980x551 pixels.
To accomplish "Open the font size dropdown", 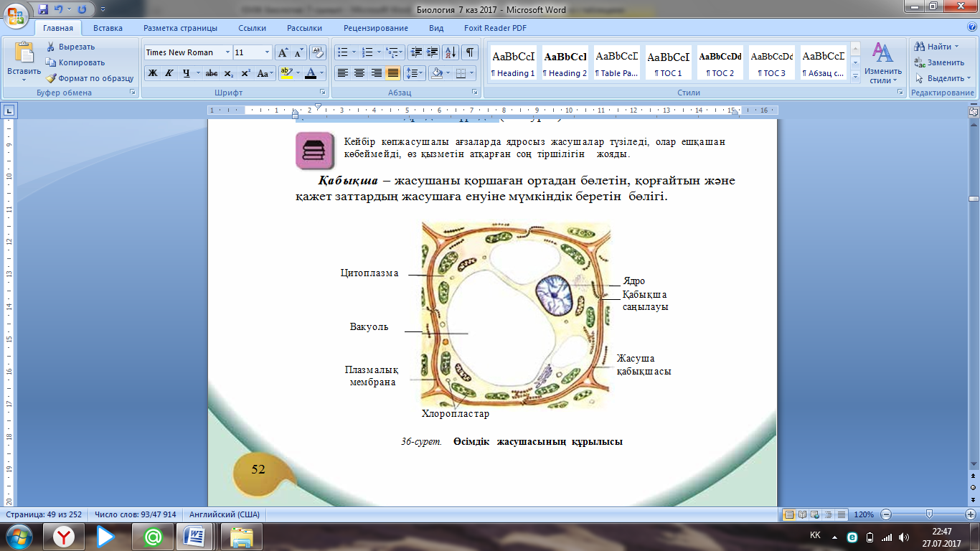I will pyautogui.click(x=268, y=52).
